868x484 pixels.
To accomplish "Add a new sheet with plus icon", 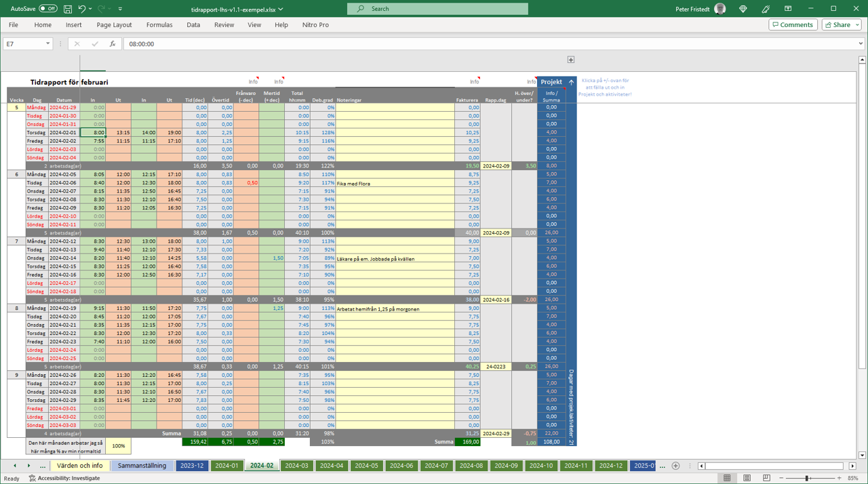I will (x=675, y=466).
